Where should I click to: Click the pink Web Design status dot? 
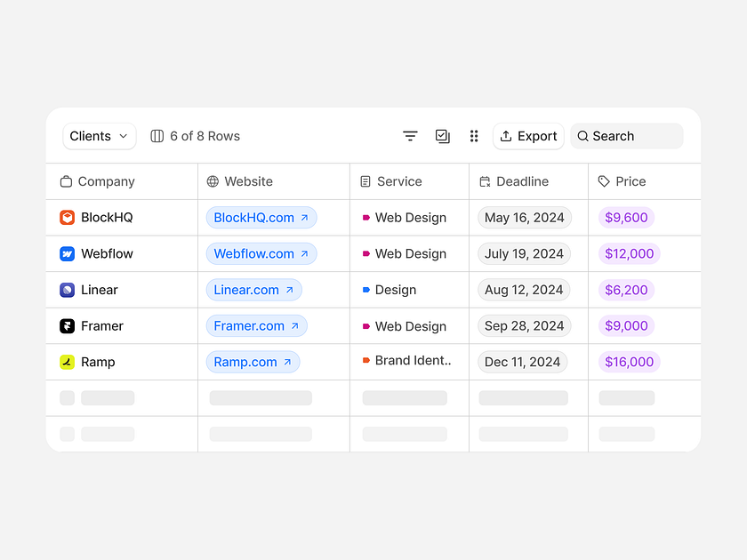[x=367, y=217]
